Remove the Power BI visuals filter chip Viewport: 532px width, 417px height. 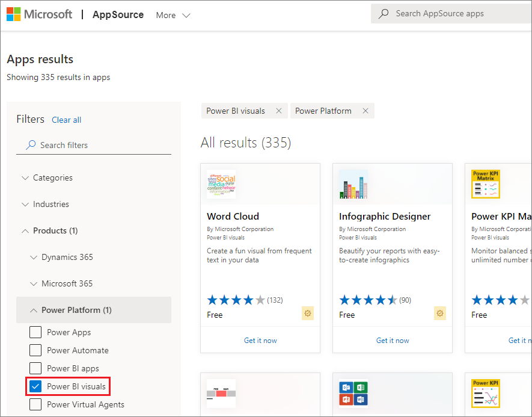click(x=279, y=111)
